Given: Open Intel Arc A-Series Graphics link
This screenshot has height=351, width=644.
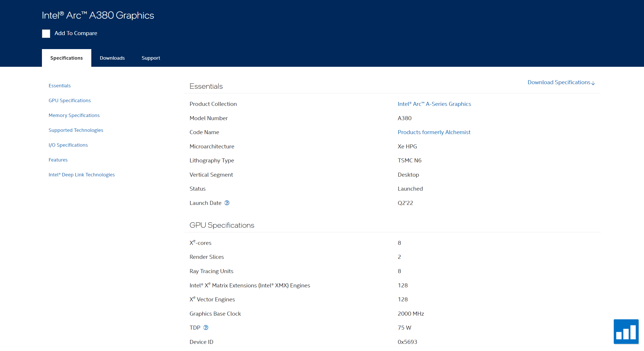Looking at the screenshot, I should (434, 104).
